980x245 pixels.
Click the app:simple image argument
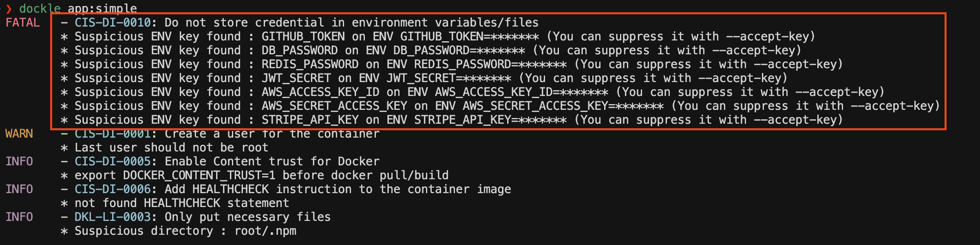[102, 8]
